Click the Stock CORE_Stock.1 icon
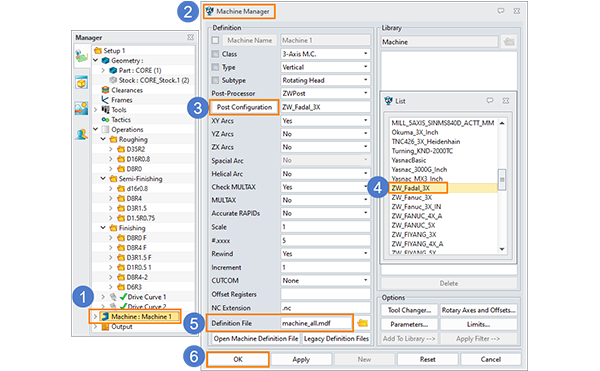The image size is (600, 371). click(113, 80)
